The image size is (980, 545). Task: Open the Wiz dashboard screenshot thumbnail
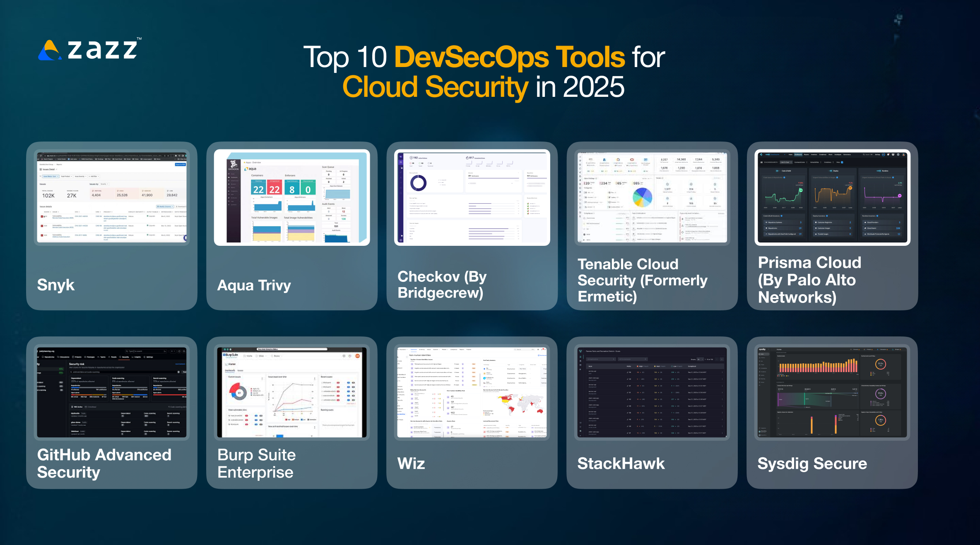[472, 392]
